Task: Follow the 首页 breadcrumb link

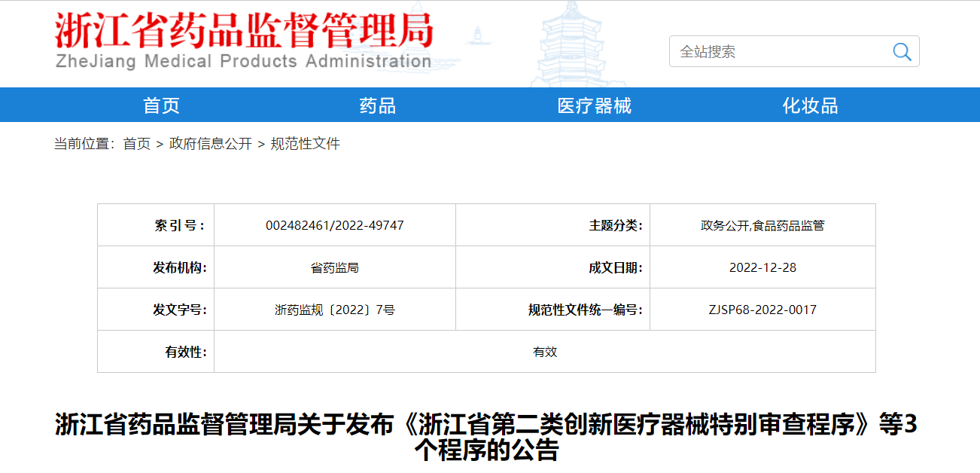Action: coord(137,144)
